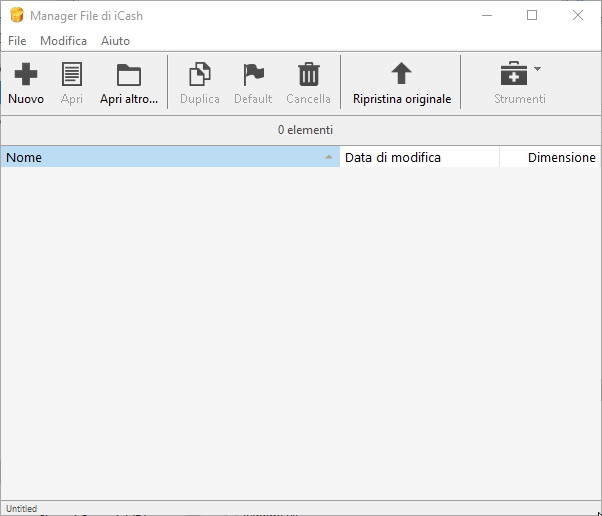This screenshot has height=516, width=602.
Task: Click the Apri document icon
Action: (72, 74)
